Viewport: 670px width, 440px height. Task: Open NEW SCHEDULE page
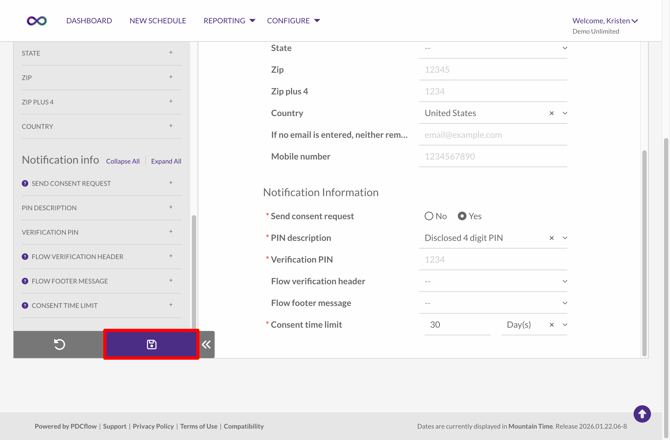(158, 21)
